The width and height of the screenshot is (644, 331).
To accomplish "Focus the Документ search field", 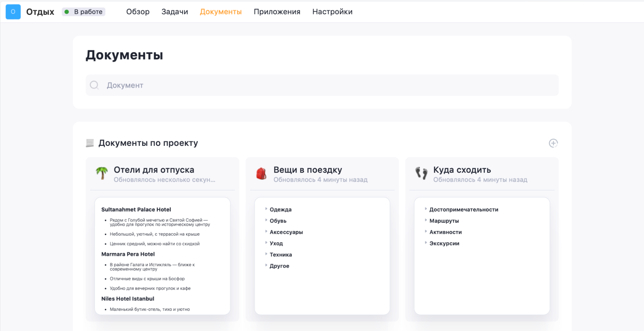I will [x=322, y=85].
